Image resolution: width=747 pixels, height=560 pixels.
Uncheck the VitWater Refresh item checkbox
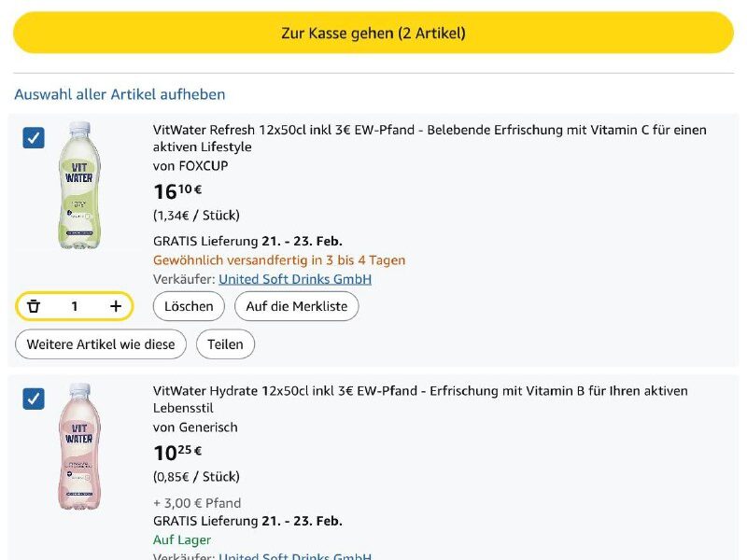coord(34,138)
